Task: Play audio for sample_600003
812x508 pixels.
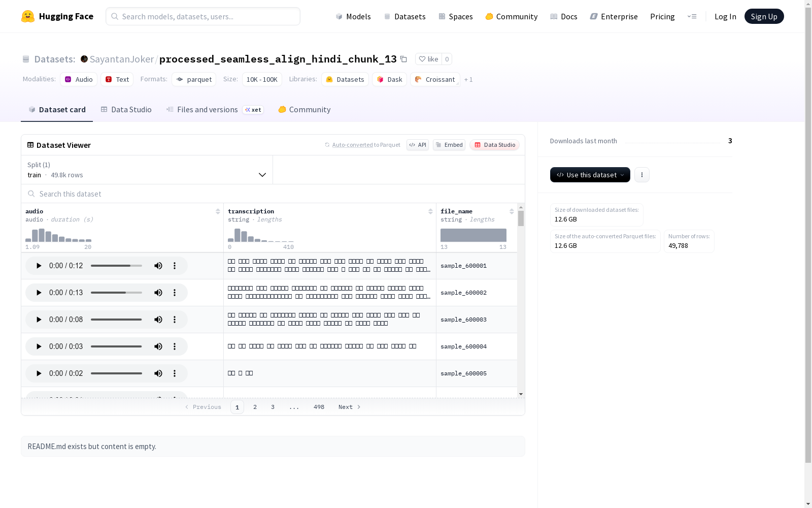Action: coord(39,320)
